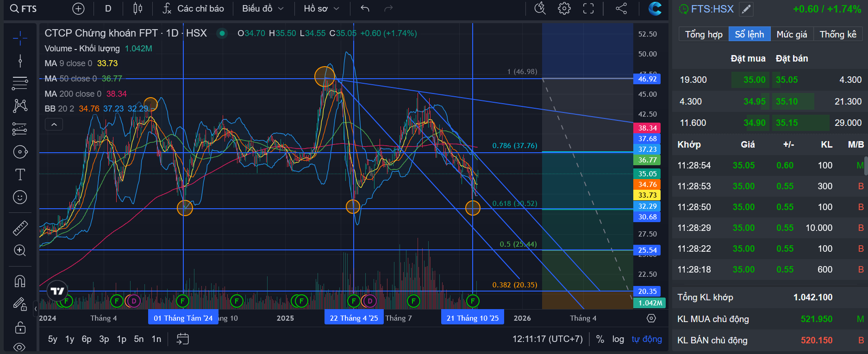868x354 pixels.
Task: Enter fullscreen chart mode
Action: (x=588, y=9)
